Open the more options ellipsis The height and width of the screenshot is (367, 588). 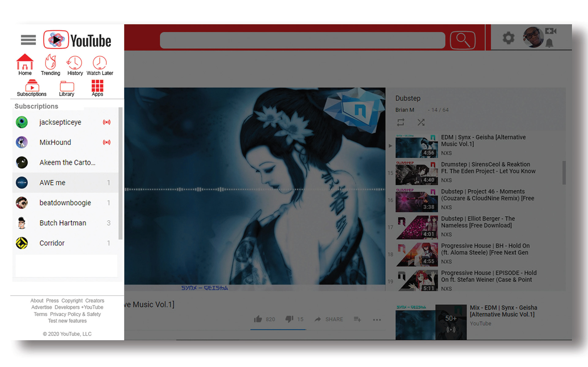(x=377, y=320)
